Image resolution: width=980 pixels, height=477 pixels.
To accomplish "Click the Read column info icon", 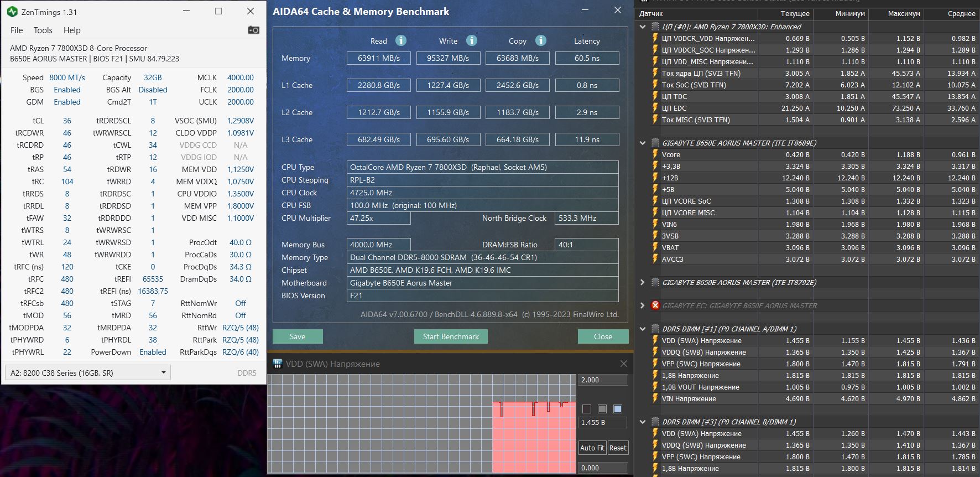I will (401, 40).
